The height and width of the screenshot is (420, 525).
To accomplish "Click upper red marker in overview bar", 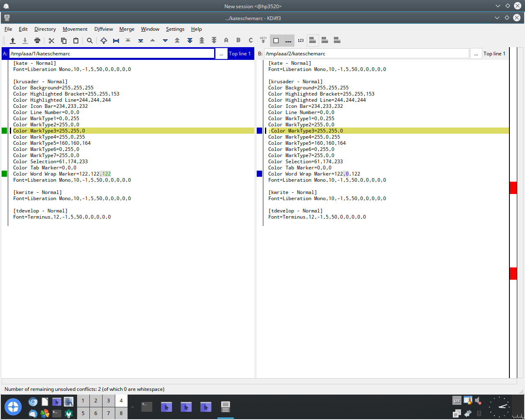I will pyautogui.click(x=513, y=188).
